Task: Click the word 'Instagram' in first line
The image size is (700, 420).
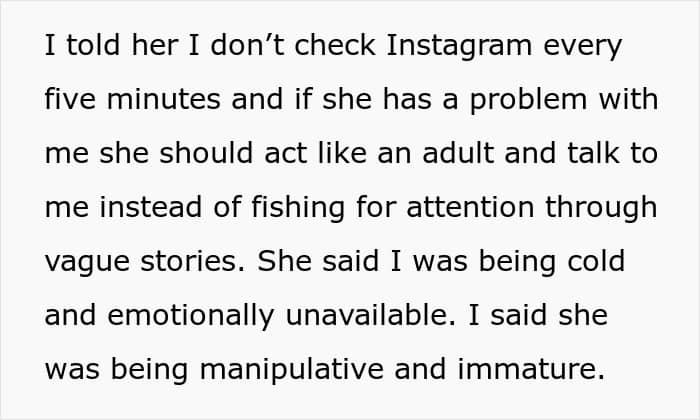Action: coord(459,47)
